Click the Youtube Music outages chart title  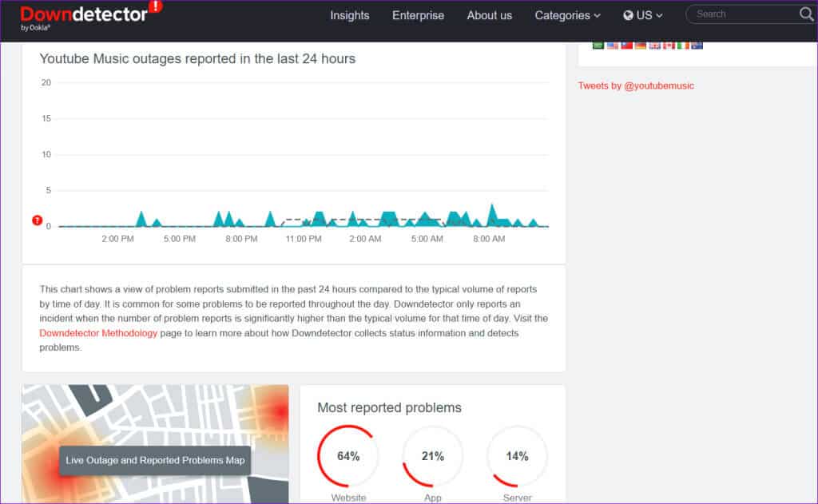pyautogui.click(x=197, y=58)
